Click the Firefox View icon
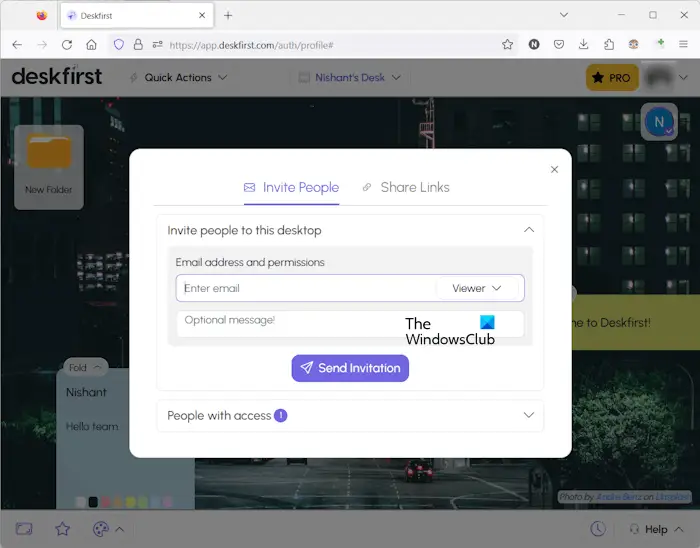 pyautogui.click(x=42, y=16)
